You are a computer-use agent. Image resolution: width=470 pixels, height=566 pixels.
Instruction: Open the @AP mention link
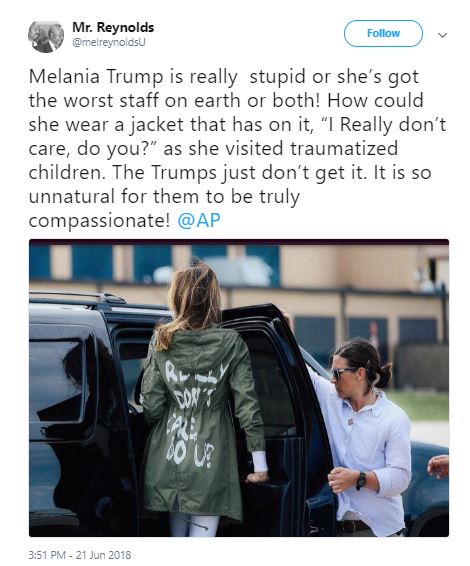pyautogui.click(x=199, y=220)
